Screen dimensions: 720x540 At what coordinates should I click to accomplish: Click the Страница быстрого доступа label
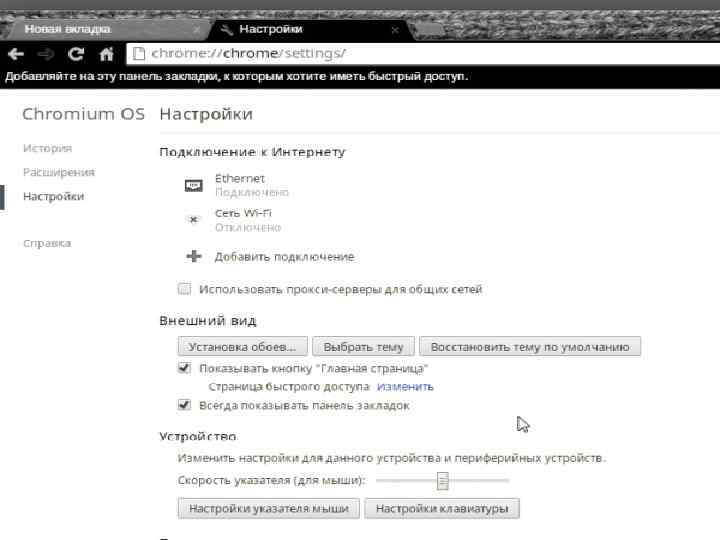pos(289,387)
